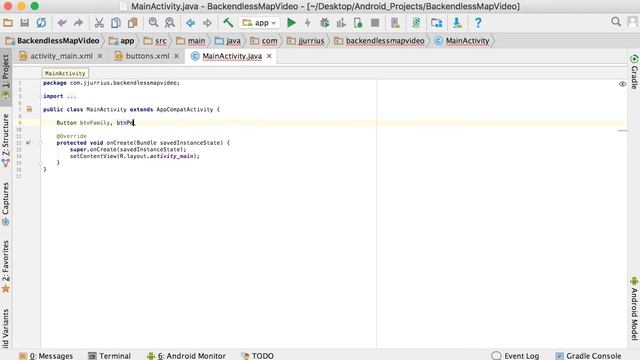
Task: Open the TODO tool window
Action: [257, 356]
